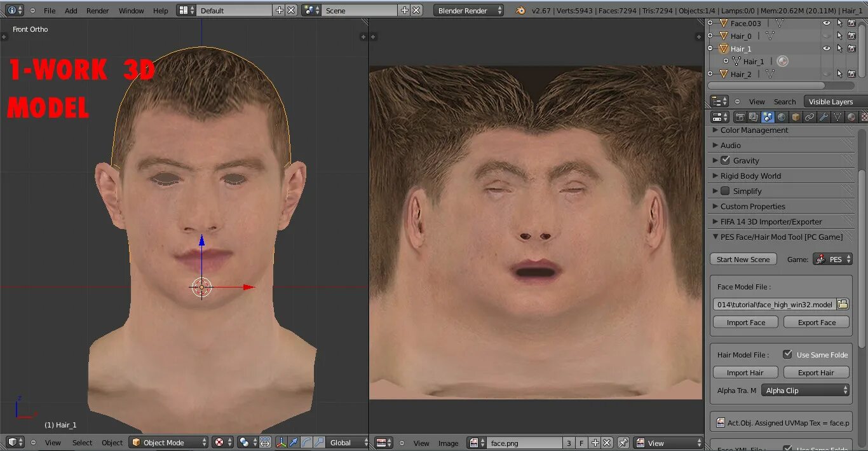Viewport: 868px width, 451px height.
Task: Open the Help menu
Action: point(161,11)
